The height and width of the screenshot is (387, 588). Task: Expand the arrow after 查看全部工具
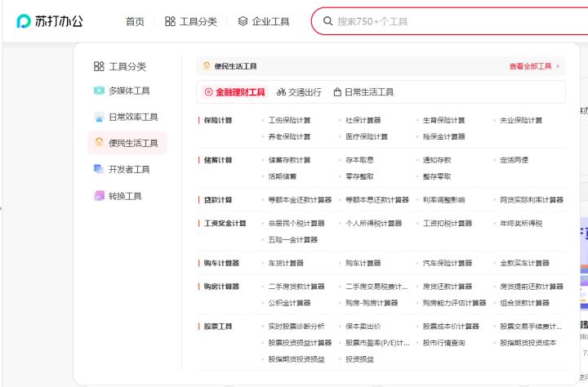[558, 66]
